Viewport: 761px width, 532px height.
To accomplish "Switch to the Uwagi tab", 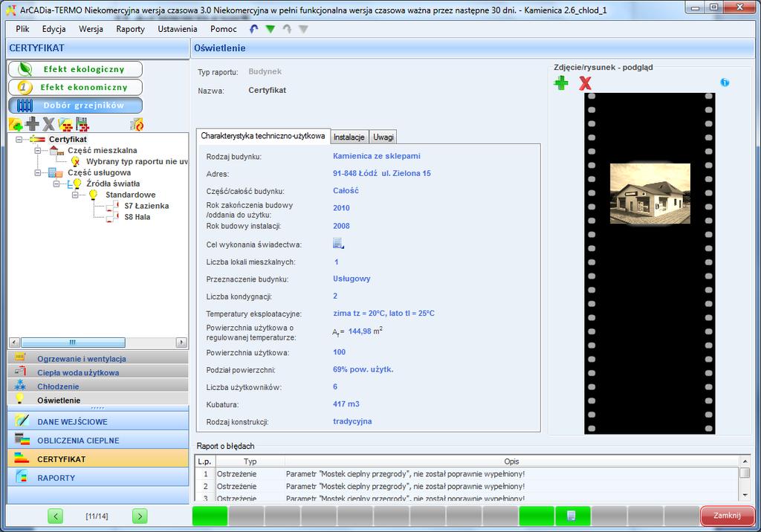I will tap(383, 137).
